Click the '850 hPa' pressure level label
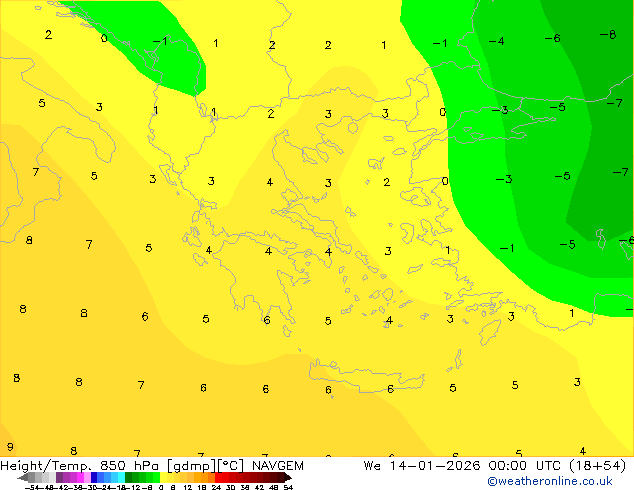The image size is (634, 490). tap(129, 466)
